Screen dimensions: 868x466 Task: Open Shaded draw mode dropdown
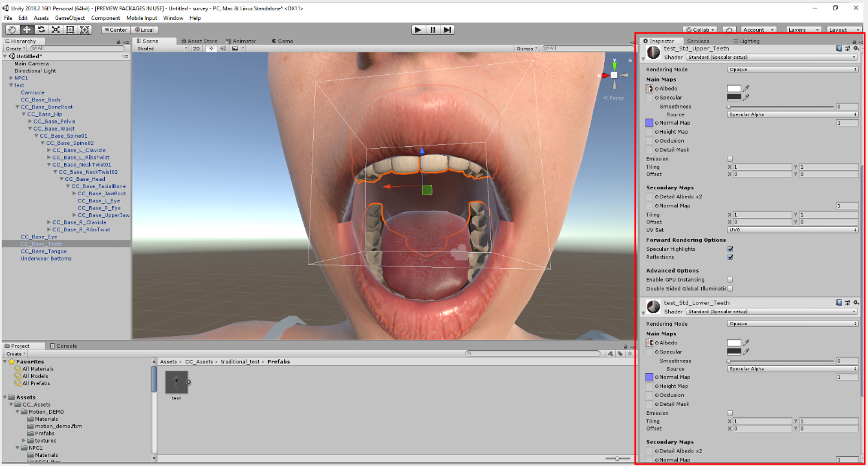[x=162, y=48]
